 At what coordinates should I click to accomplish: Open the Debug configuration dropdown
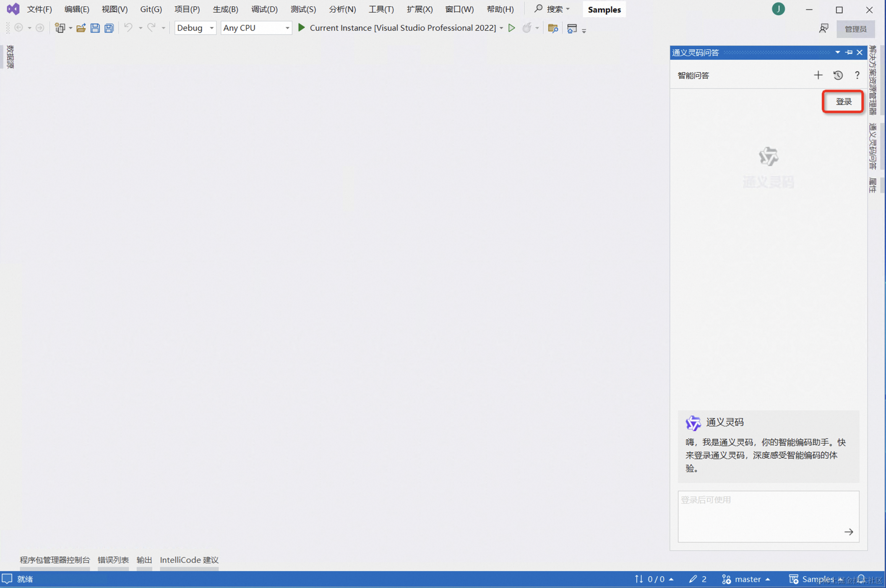coord(195,28)
